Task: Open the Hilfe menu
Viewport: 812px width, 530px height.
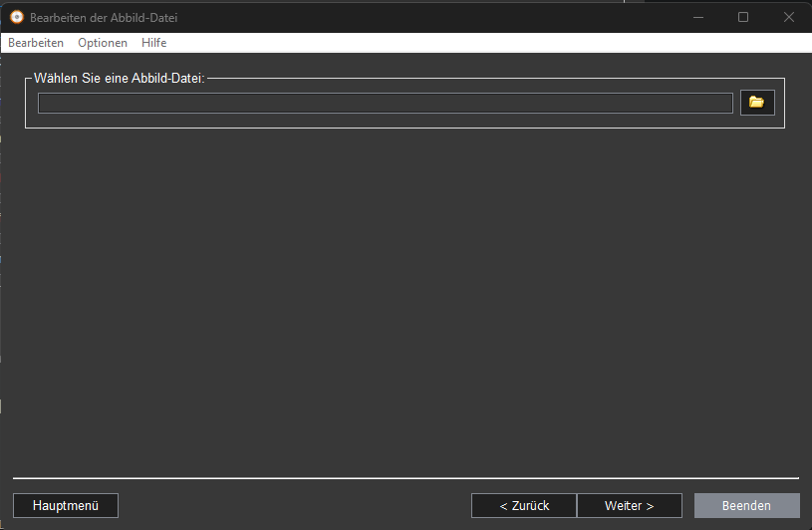Action: pos(153,43)
